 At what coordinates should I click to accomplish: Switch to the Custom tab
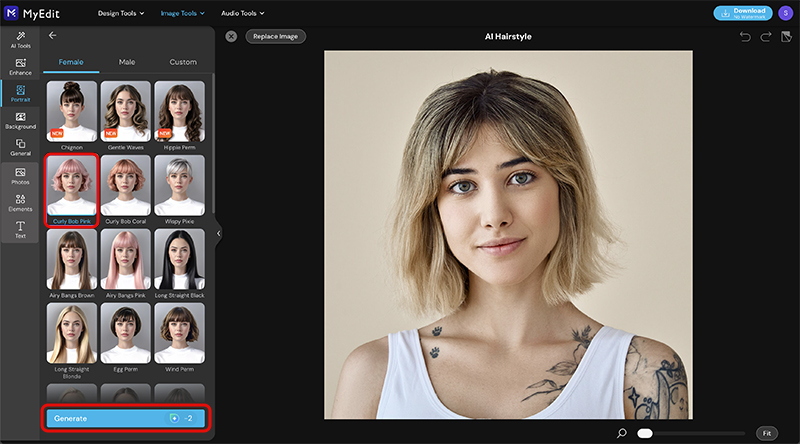[183, 62]
